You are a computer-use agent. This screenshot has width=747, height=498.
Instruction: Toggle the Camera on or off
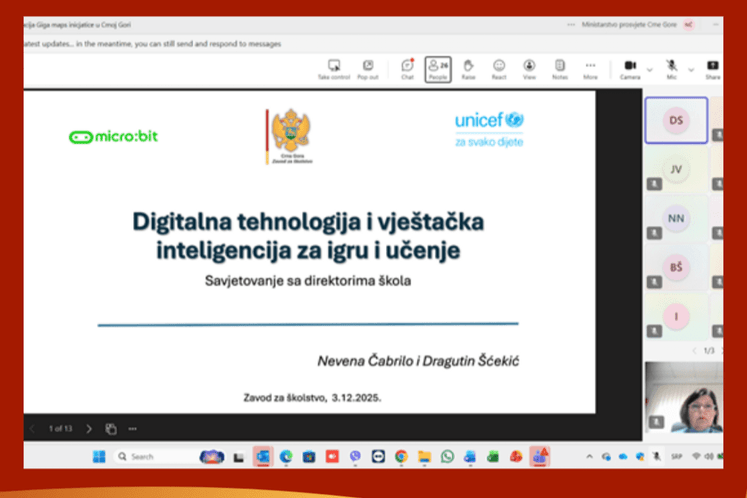tap(630, 68)
